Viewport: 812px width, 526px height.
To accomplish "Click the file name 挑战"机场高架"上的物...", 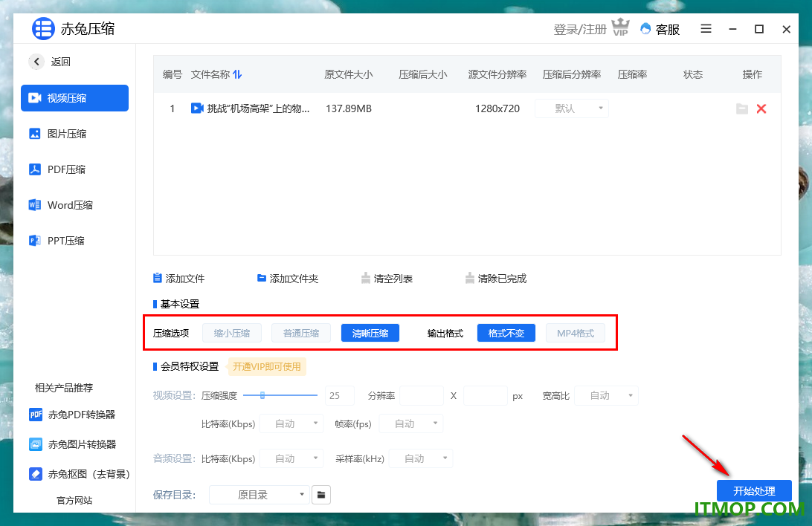I will [259, 108].
